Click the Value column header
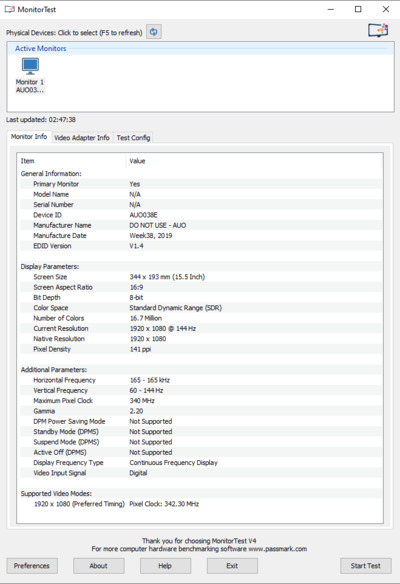 pos(254,161)
